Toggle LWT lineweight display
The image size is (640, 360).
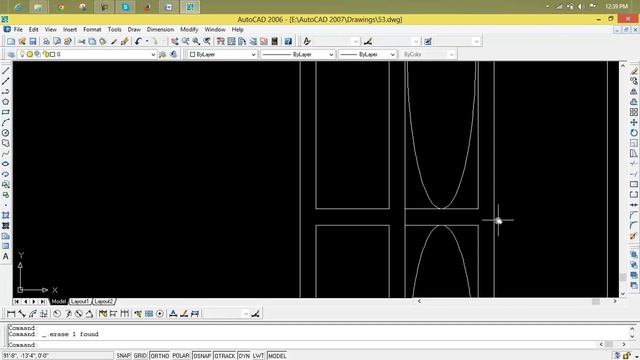(x=258, y=356)
